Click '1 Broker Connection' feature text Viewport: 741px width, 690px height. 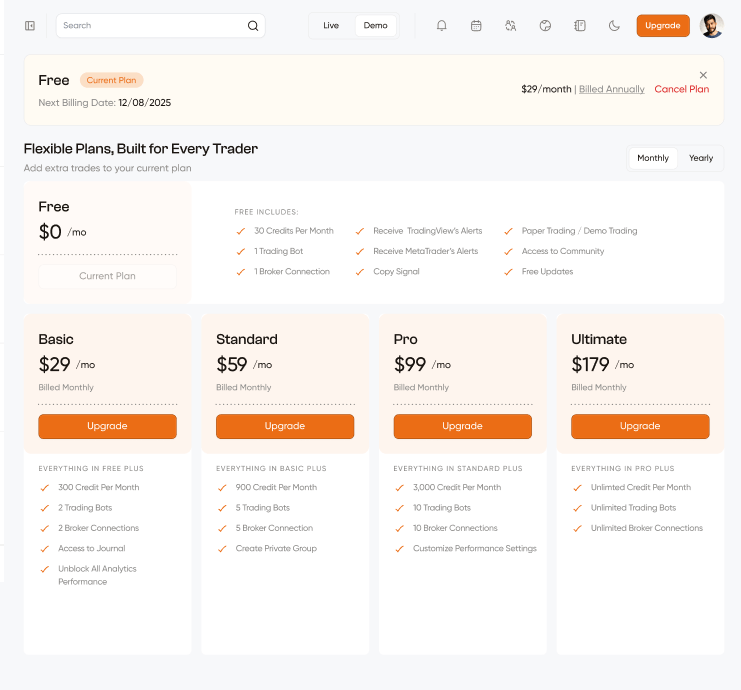(292, 271)
